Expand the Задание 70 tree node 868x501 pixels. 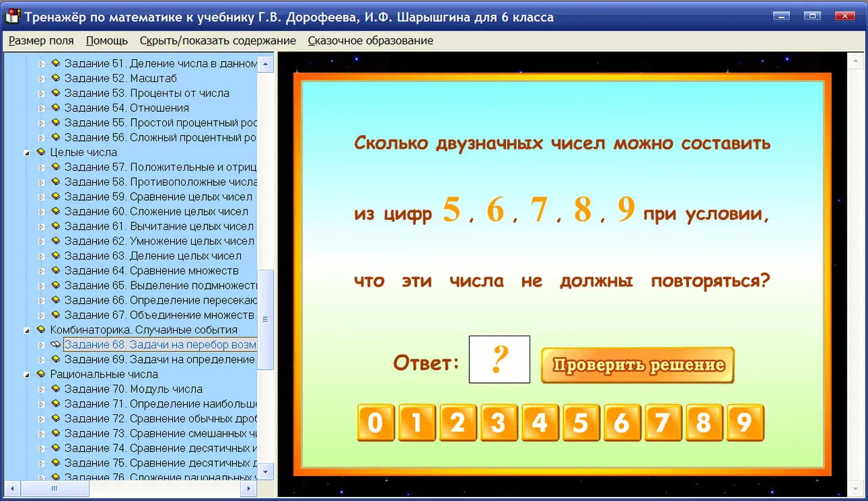[41, 390]
